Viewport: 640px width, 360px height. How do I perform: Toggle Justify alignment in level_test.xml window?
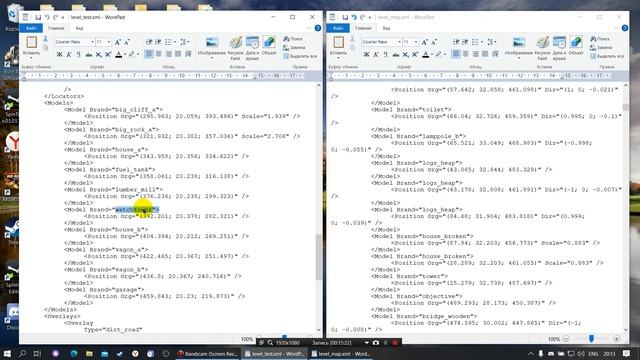(x=178, y=54)
